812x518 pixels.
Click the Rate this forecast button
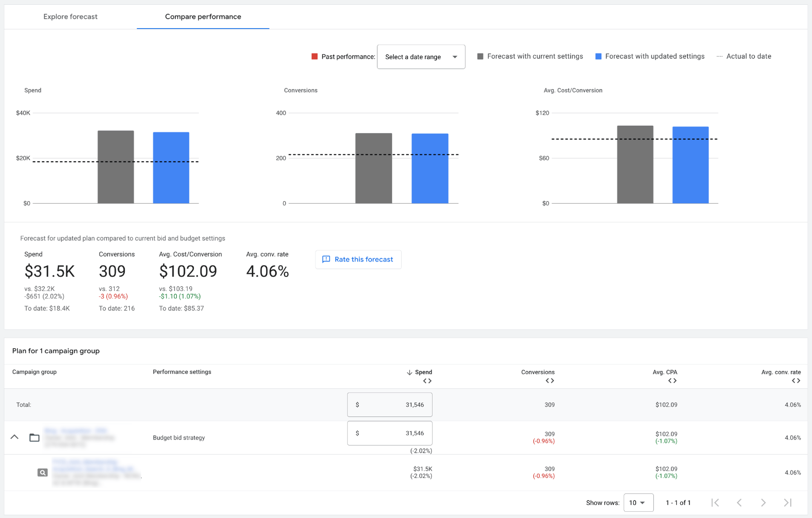point(358,259)
